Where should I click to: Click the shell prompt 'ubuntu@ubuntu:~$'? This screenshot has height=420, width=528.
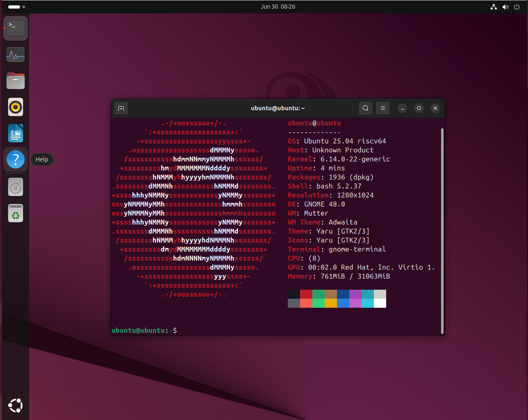click(x=144, y=330)
